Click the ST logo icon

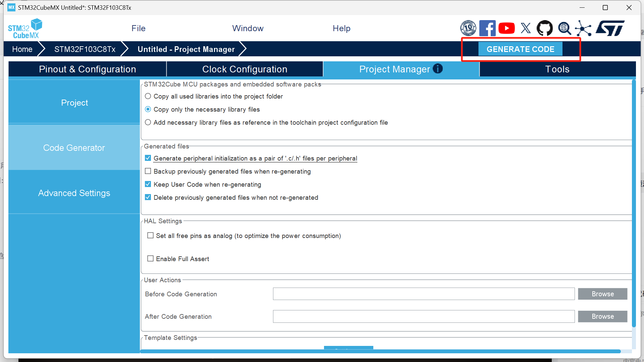[x=610, y=28]
